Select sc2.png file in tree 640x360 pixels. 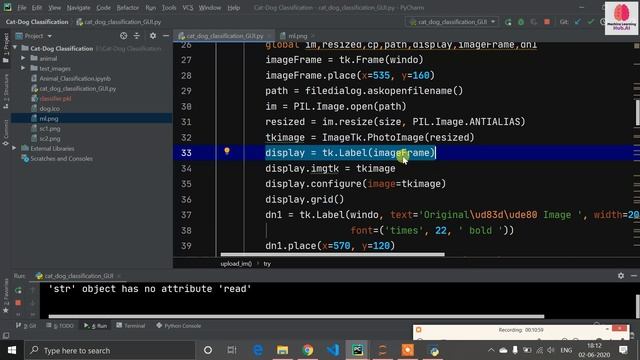click(x=50, y=139)
